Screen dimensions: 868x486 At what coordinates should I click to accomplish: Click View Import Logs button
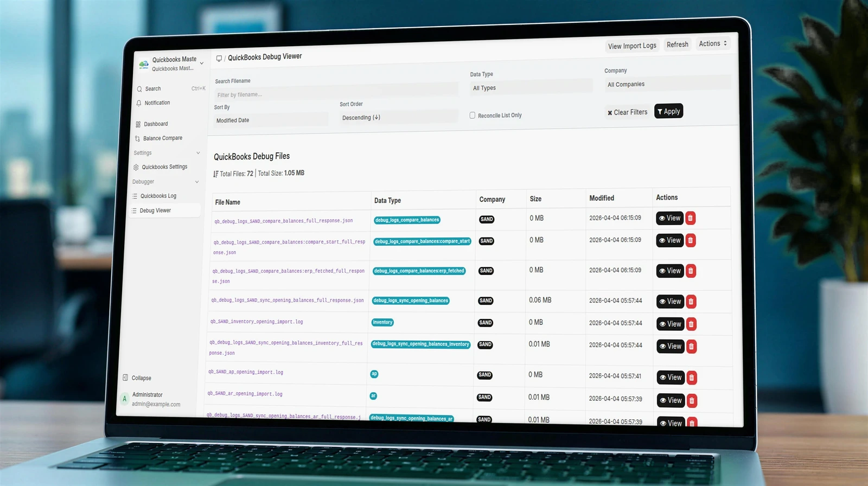click(632, 46)
